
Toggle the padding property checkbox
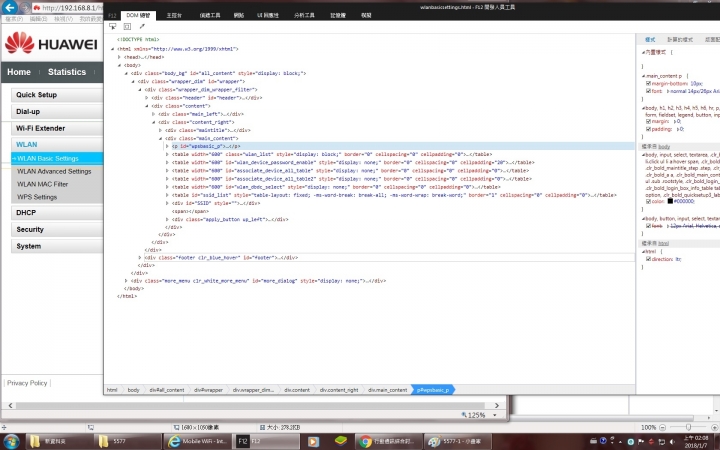point(649,129)
